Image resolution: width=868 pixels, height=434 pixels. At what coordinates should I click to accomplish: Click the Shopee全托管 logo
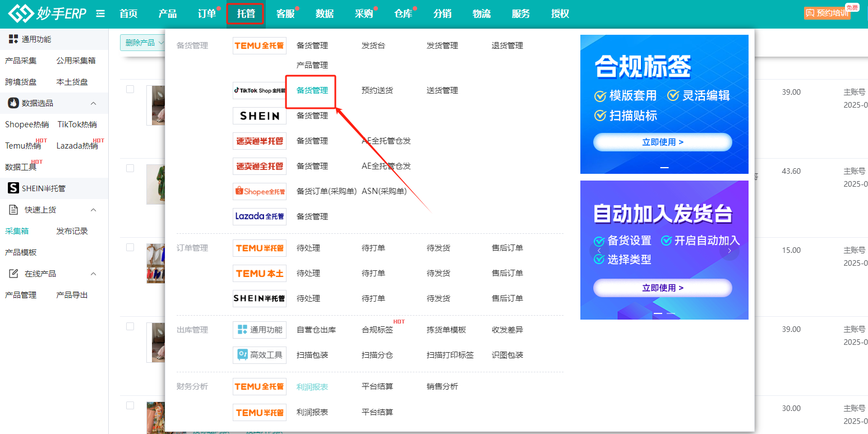(x=260, y=191)
